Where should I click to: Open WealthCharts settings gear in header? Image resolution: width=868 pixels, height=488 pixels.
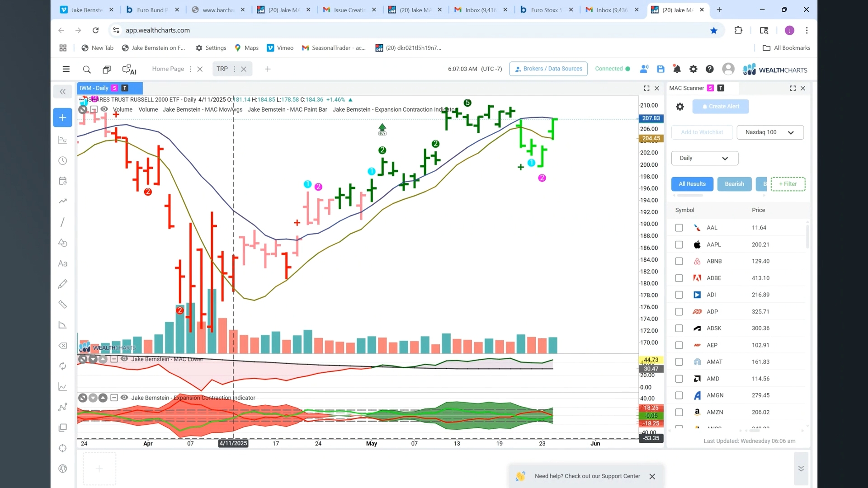pos(693,69)
